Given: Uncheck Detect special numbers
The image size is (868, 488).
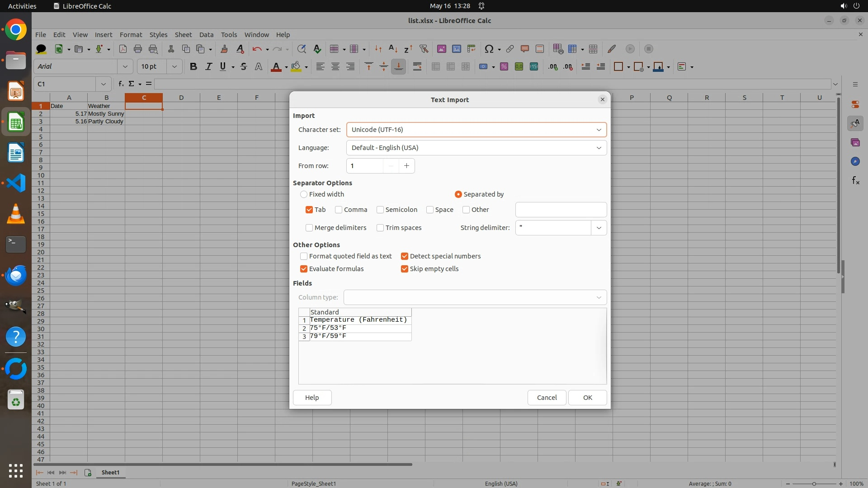Looking at the screenshot, I should click(x=405, y=256).
